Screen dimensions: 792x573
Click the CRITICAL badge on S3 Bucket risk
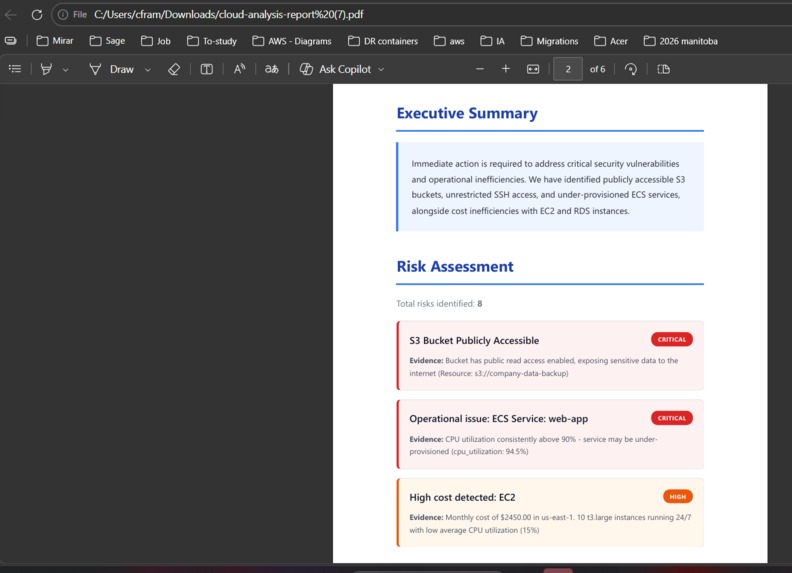click(x=672, y=340)
